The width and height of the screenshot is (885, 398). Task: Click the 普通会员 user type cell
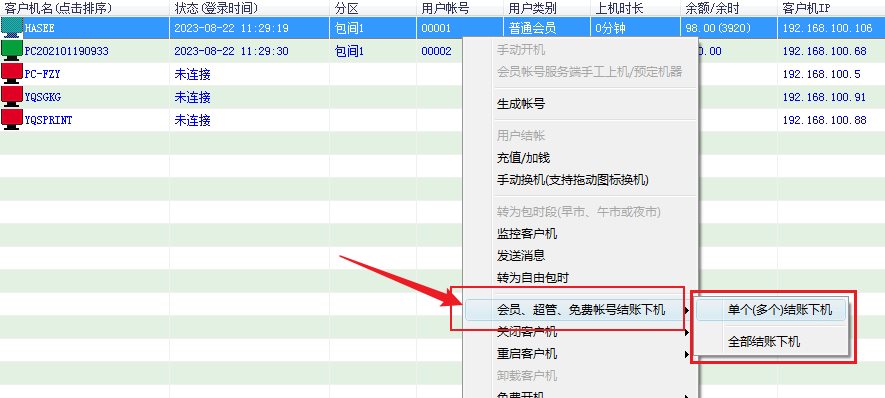[532, 28]
